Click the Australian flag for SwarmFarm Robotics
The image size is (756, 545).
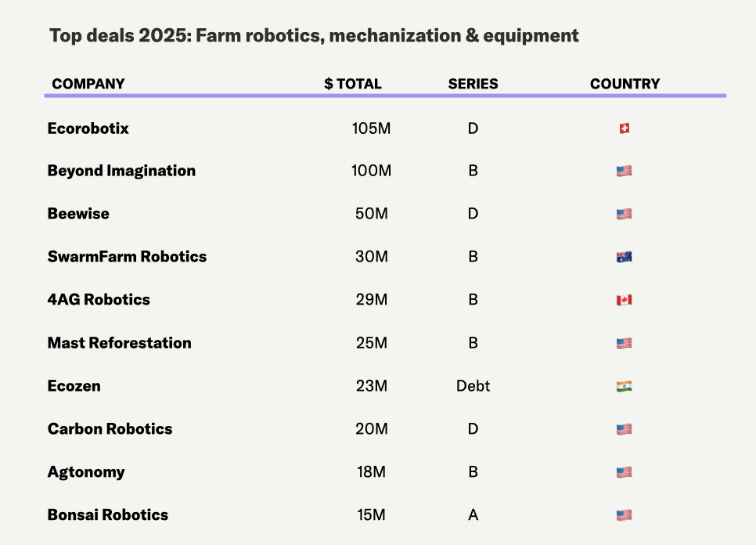click(624, 257)
